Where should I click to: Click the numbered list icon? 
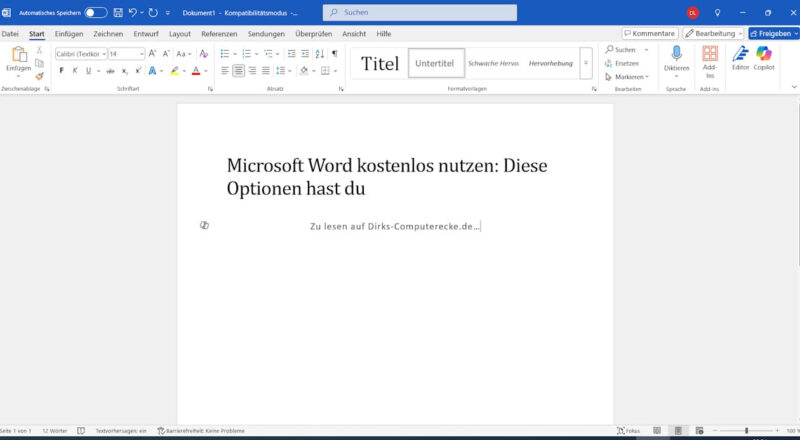click(246, 54)
